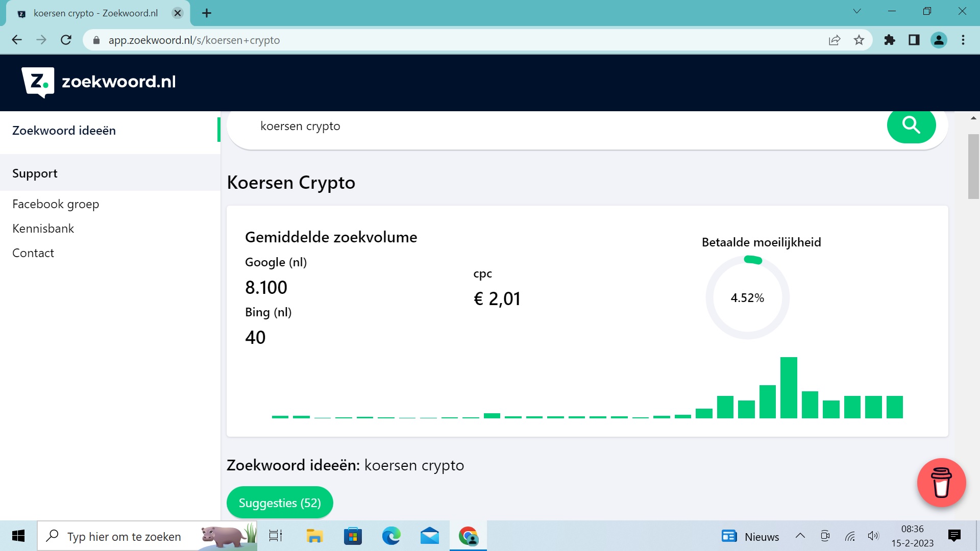Open the Kennisbank link
Viewport: 980px width, 551px height.
point(43,229)
